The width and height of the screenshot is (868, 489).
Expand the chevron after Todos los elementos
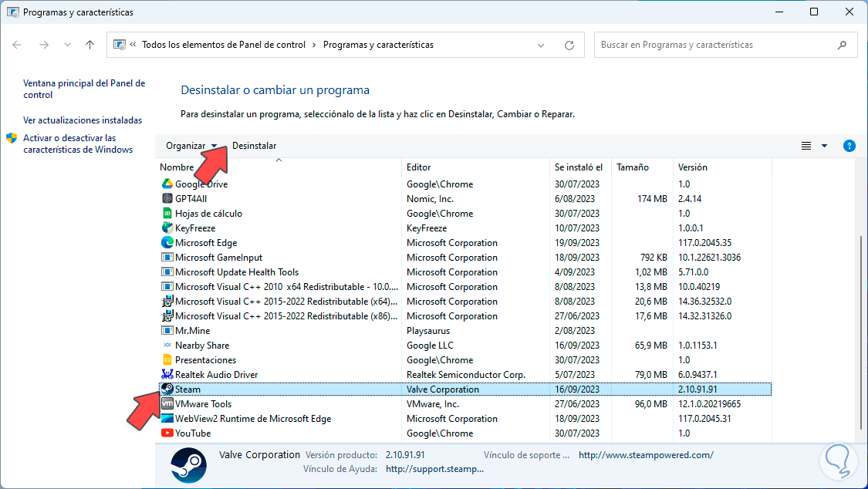314,45
